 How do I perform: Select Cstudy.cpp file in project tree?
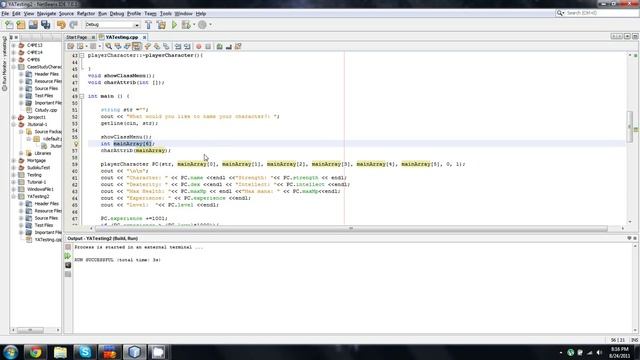pos(46,110)
